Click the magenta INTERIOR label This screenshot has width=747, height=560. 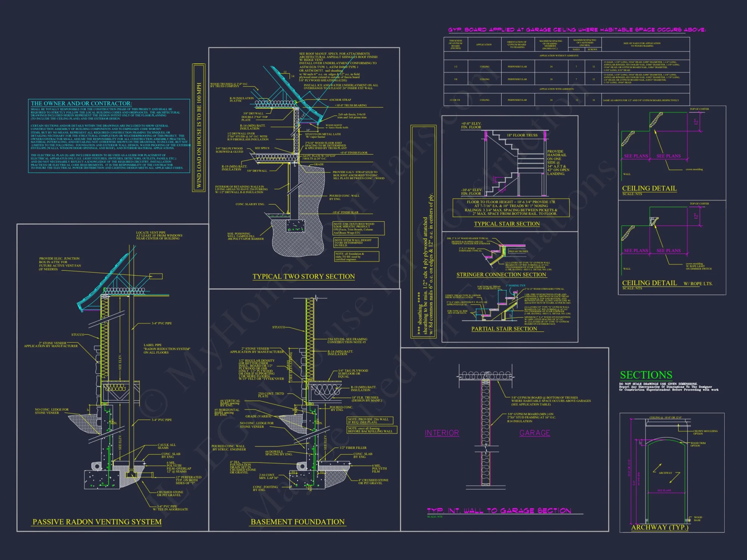[x=442, y=433]
